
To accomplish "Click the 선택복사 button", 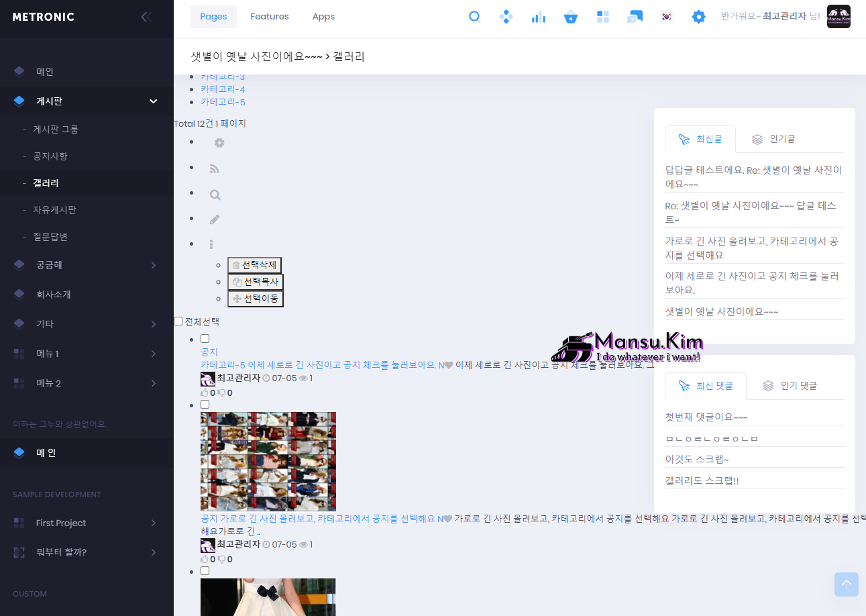I will coord(256,282).
